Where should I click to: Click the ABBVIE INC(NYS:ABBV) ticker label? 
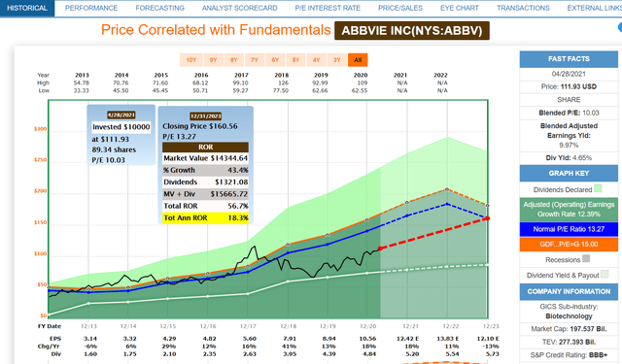(412, 30)
